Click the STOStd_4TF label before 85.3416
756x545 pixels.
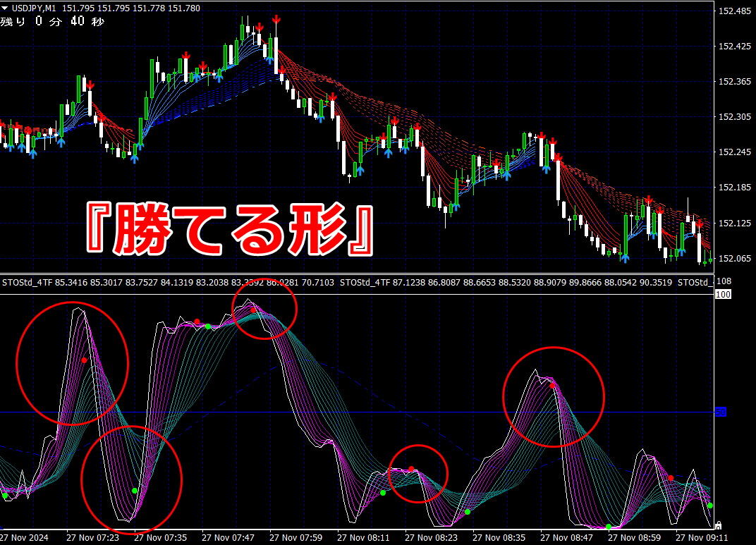click(x=27, y=283)
